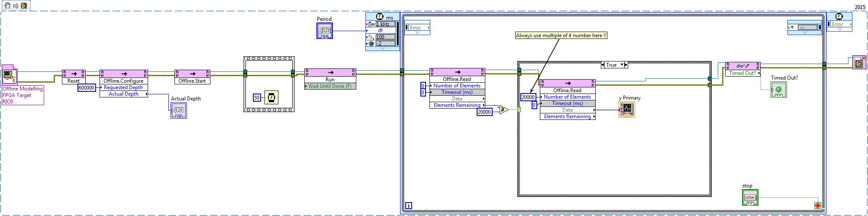Viewport: 868px width, 216px height.
Task: Select Offline.Read node header inside case structure
Action: [x=568, y=83]
